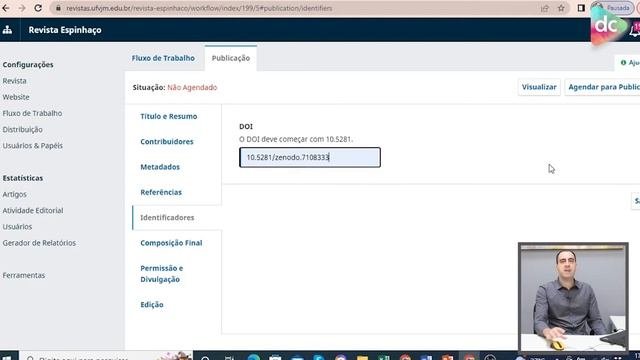The image size is (640, 360).
Task: Click into the DOI input field
Action: point(310,158)
